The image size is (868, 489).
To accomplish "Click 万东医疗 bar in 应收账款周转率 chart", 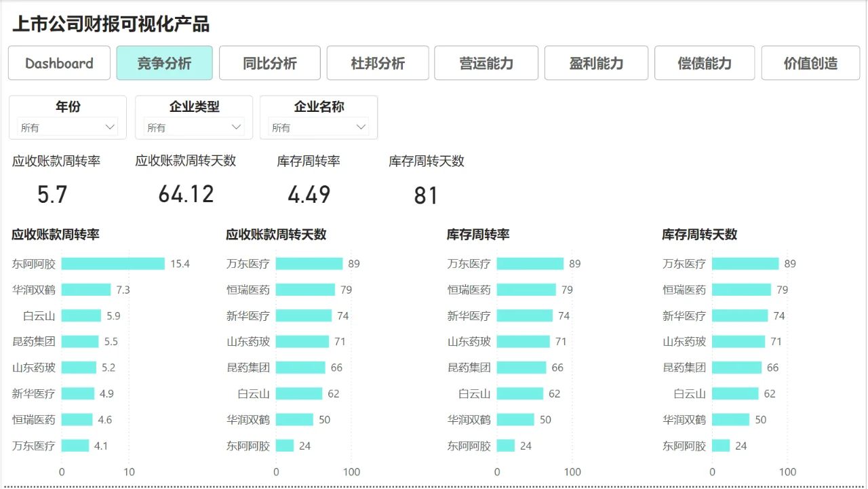I will pos(75,446).
